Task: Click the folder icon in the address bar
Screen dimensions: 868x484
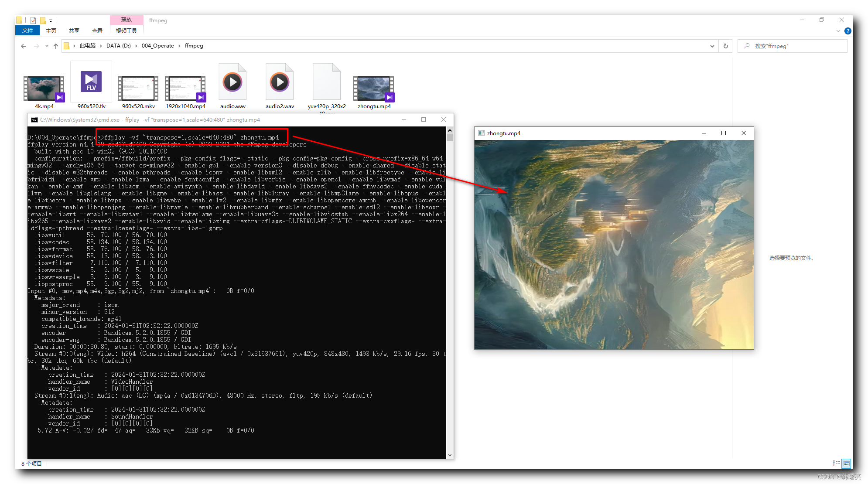Action: click(67, 46)
